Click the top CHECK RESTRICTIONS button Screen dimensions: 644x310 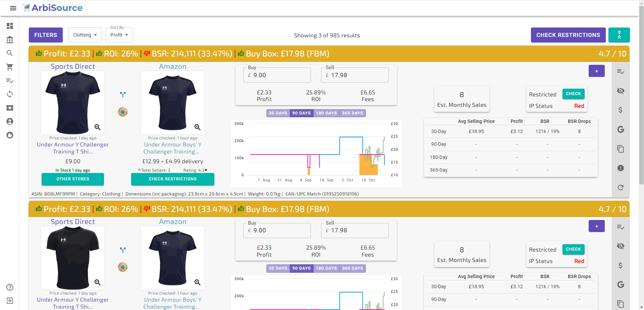pos(568,35)
